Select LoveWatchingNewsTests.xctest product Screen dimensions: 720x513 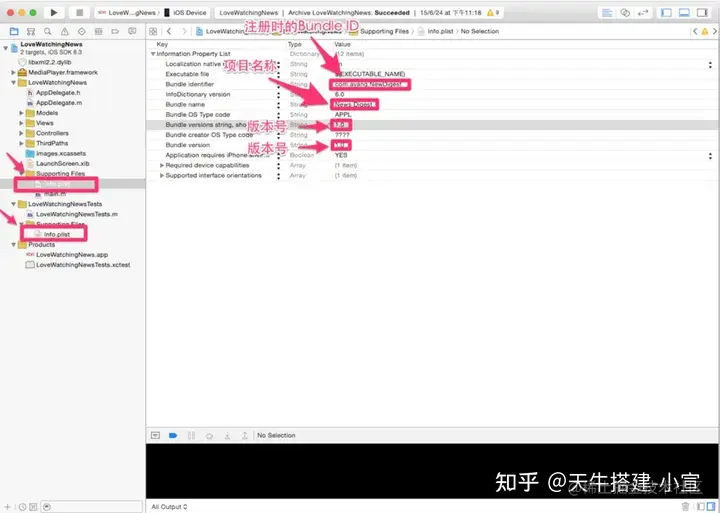[83, 265]
